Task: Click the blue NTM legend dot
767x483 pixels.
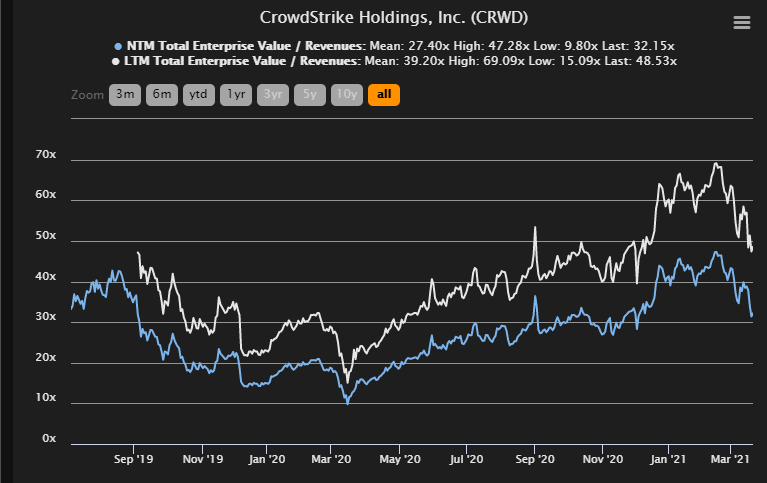Action: [118, 46]
